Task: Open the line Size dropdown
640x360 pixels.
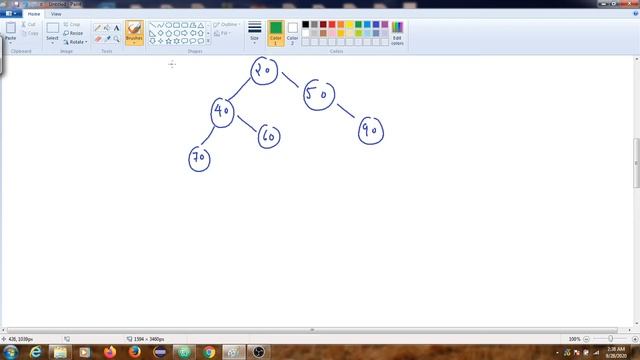Action: [254, 33]
